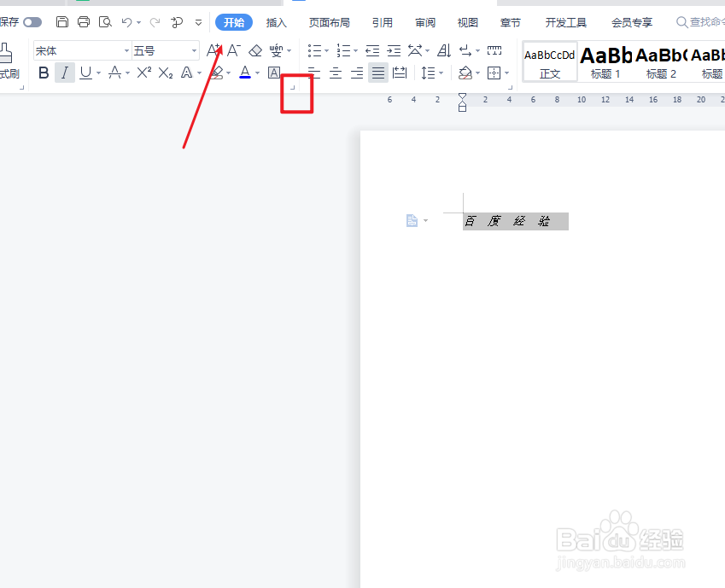Increase font size with A+ icon
Screen dimensions: 725x588
[x=213, y=50]
